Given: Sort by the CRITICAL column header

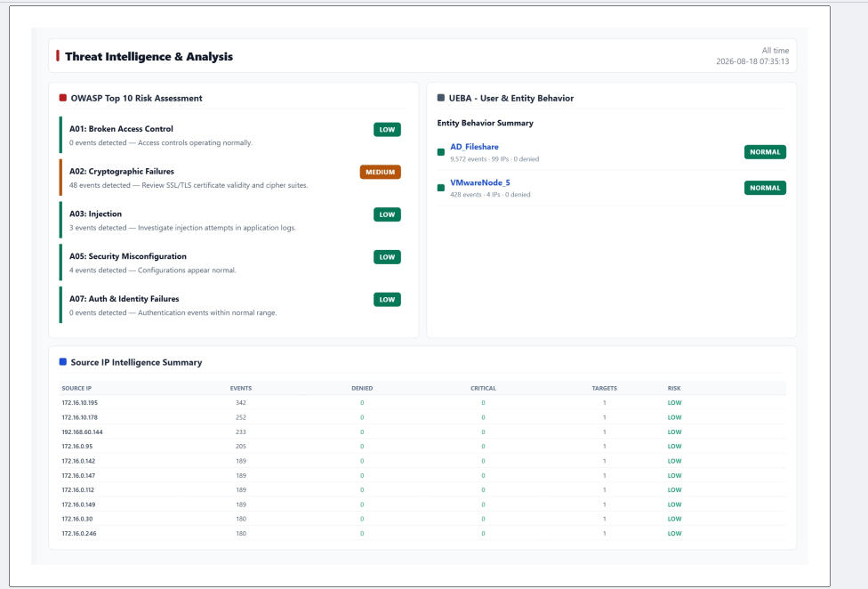Looking at the screenshot, I should (x=483, y=388).
